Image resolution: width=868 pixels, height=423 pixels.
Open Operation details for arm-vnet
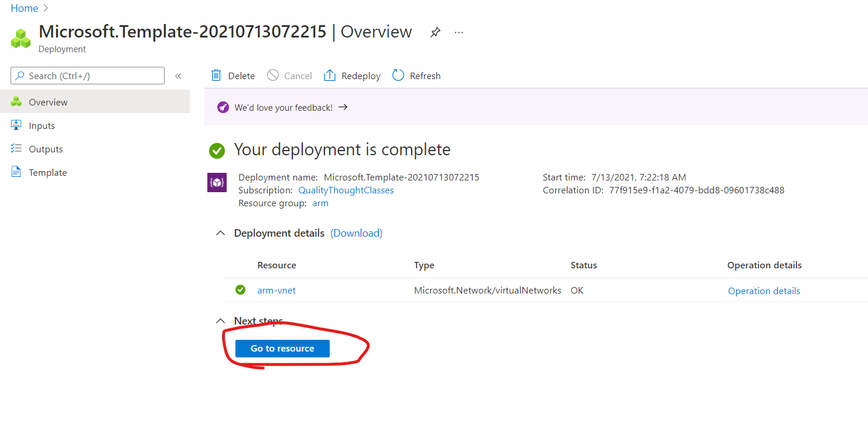point(764,291)
